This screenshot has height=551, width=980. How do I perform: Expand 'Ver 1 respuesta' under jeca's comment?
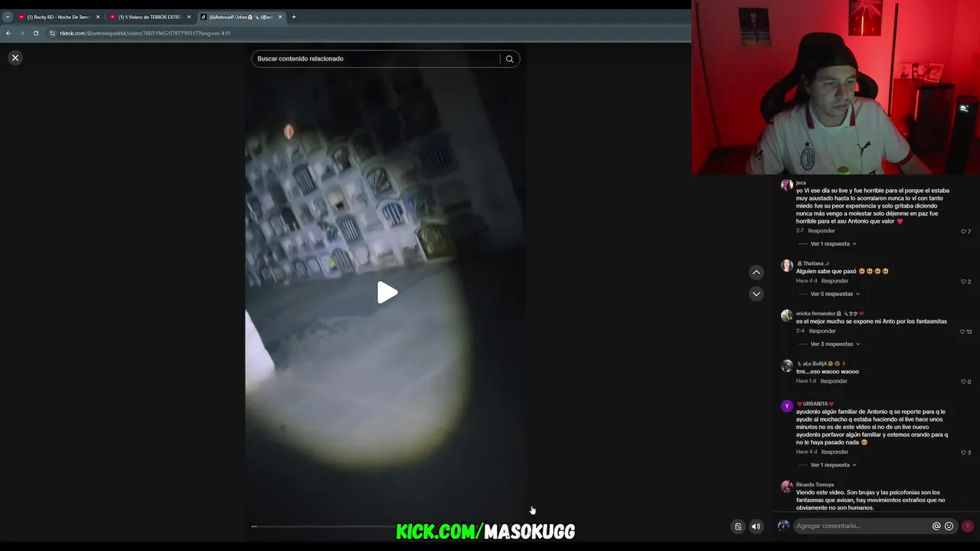pyautogui.click(x=833, y=244)
